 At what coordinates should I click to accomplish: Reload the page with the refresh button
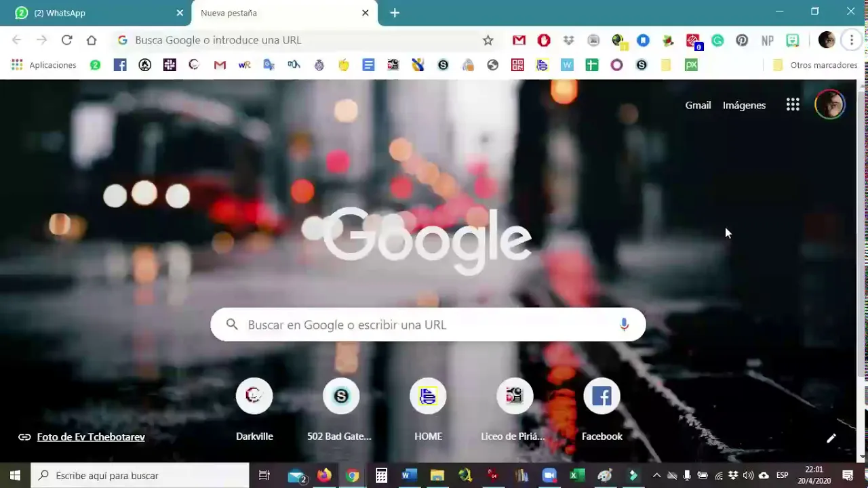click(x=66, y=40)
